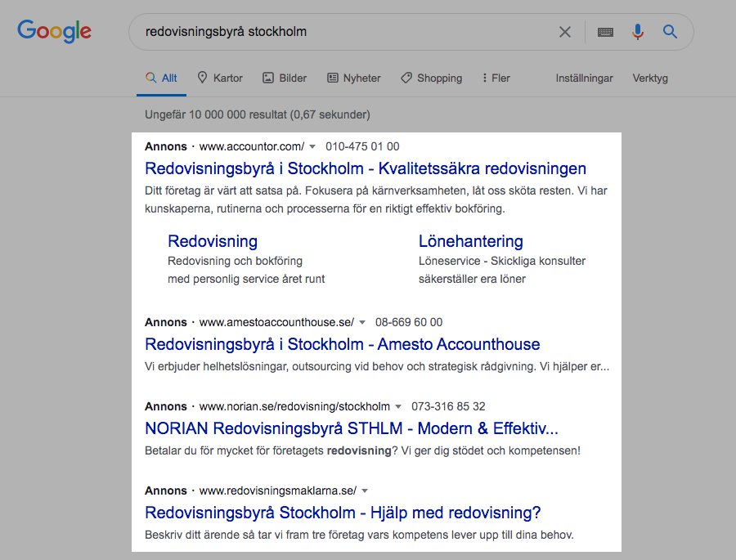
Task: Open the Verktyg tools option
Action: pyautogui.click(x=650, y=78)
